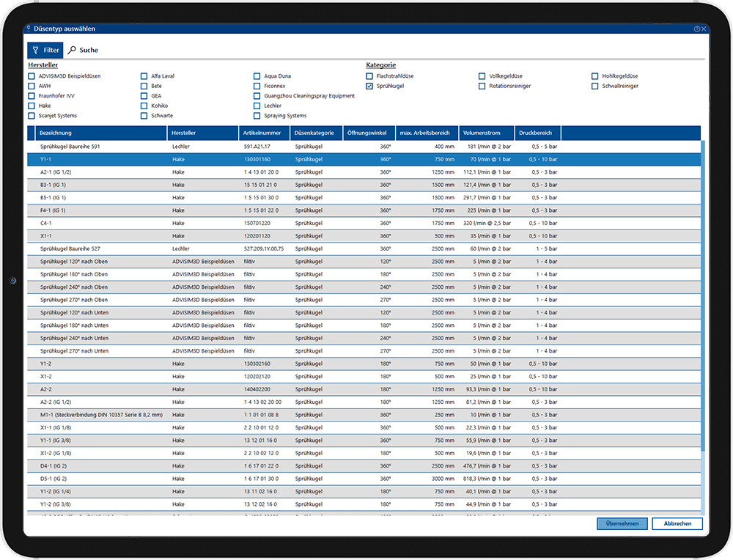This screenshot has width=733, height=560.
Task: Check the Spraying Systems checkbox
Action: coord(257,116)
